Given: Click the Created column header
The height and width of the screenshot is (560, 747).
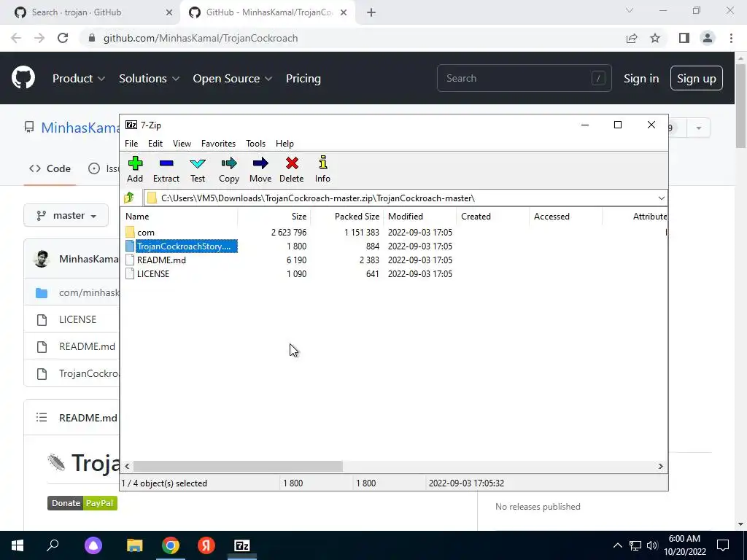Looking at the screenshot, I should tap(492, 216).
